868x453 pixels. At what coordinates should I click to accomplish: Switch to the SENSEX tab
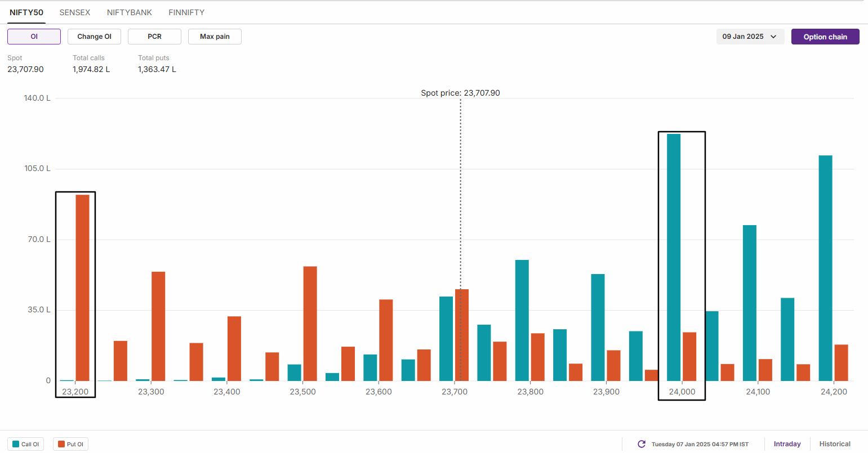75,12
